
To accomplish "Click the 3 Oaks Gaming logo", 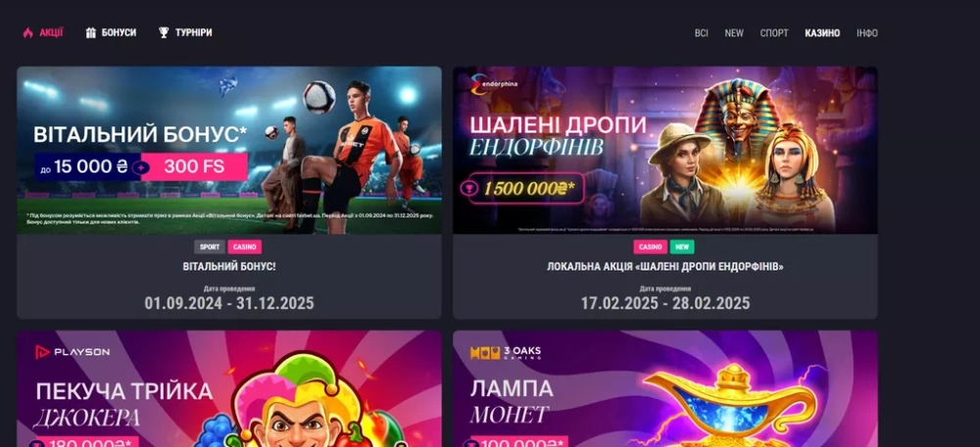I will 506,353.
